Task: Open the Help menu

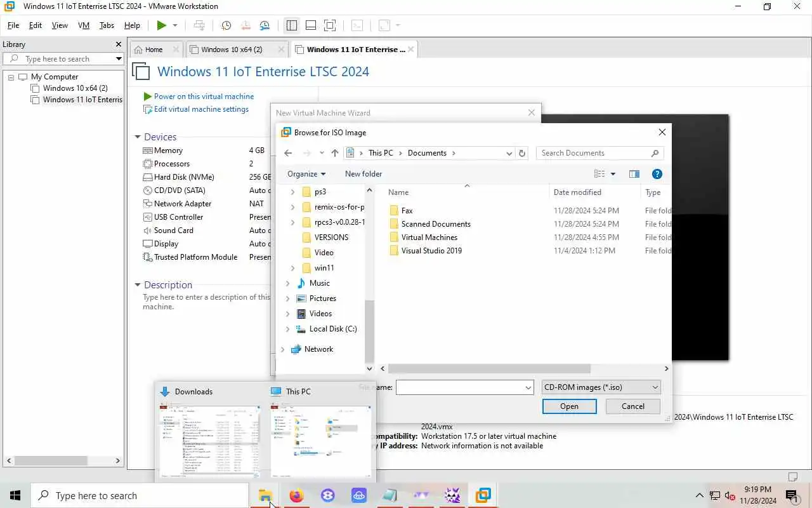Action: [132, 25]
